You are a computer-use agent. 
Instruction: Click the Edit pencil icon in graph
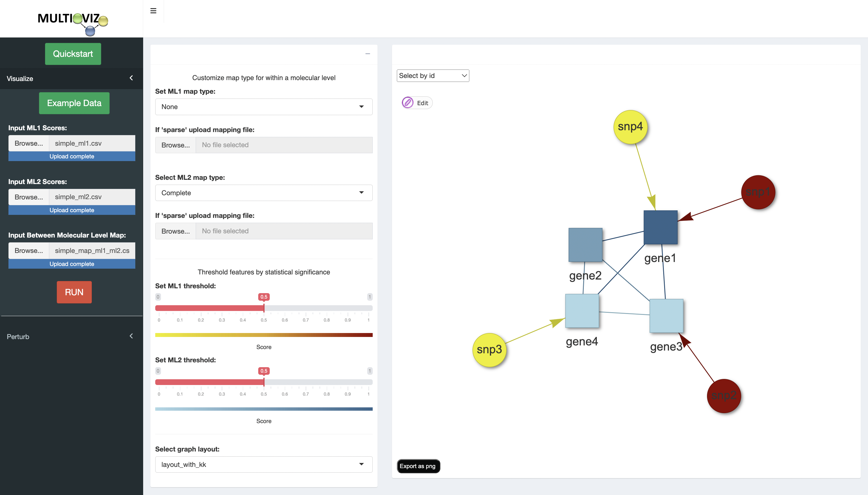(407, 103)
